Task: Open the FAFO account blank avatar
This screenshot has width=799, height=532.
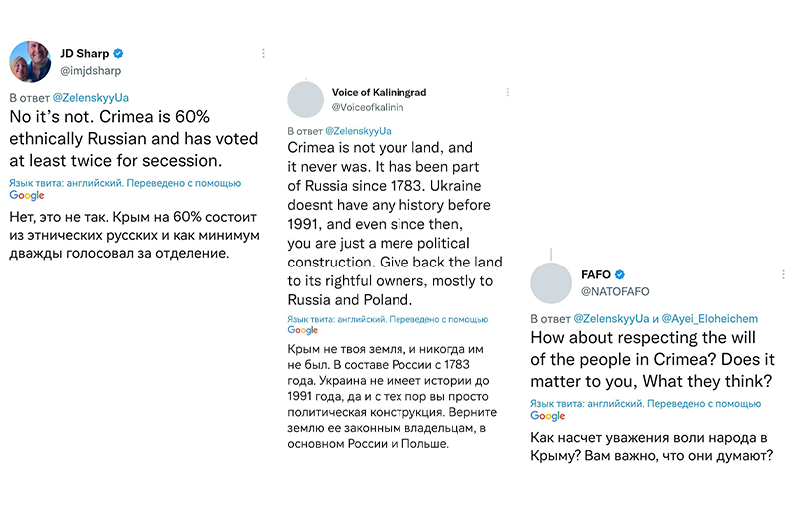Action: [x=551, y=283]
